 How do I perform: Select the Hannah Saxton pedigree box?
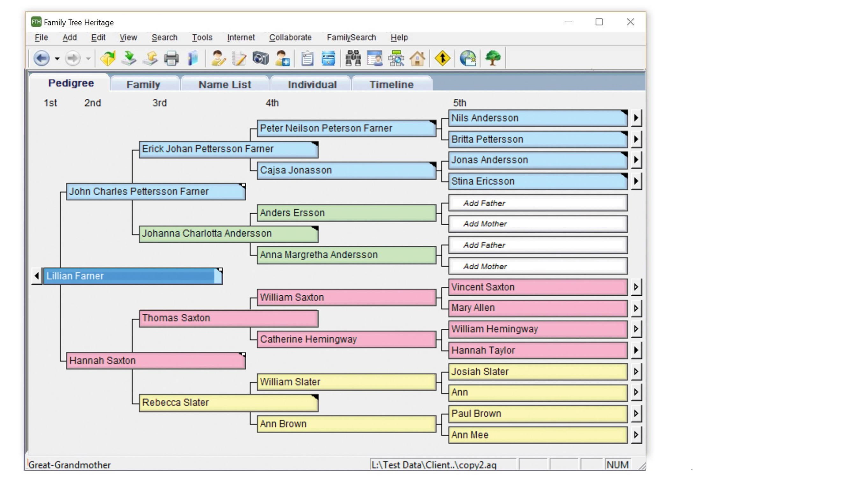pos(156,360)
